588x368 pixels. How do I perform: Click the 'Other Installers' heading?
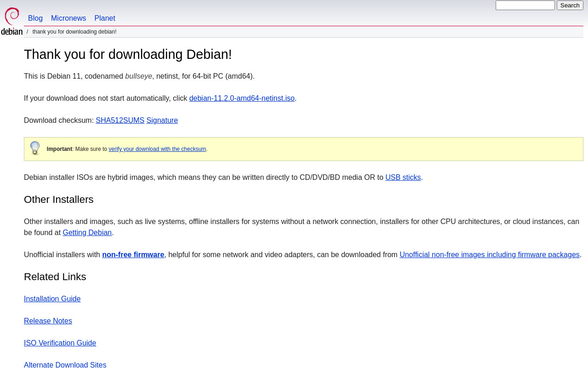pyautogui.click(x=59, y=200)
